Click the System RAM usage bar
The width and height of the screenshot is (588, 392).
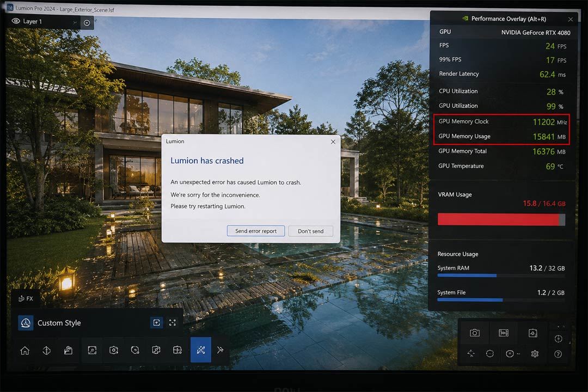[501, 275]
